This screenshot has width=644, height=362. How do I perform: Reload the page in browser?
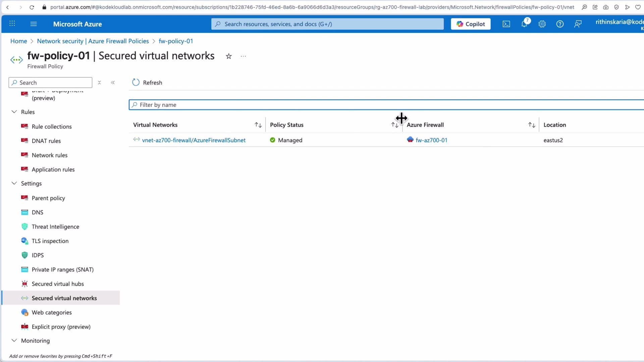(32, 7)
